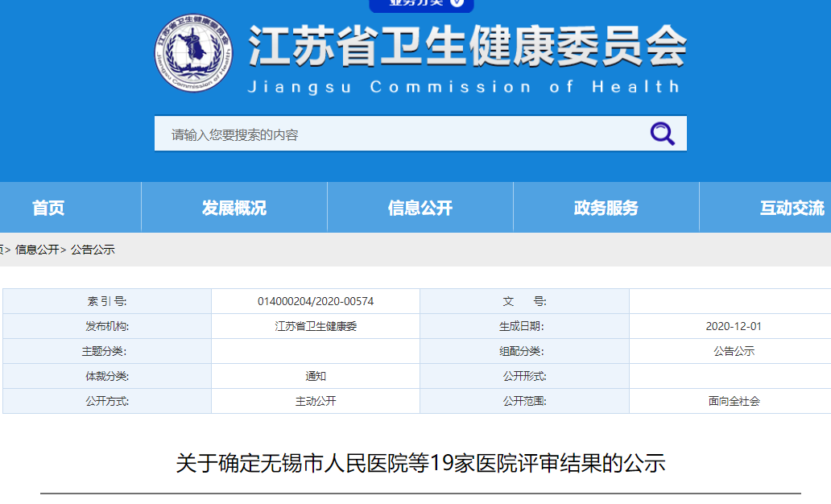This screenshot has height=504, width=831.
Task: Click the magnifier search icon
Action: (663, 134)
